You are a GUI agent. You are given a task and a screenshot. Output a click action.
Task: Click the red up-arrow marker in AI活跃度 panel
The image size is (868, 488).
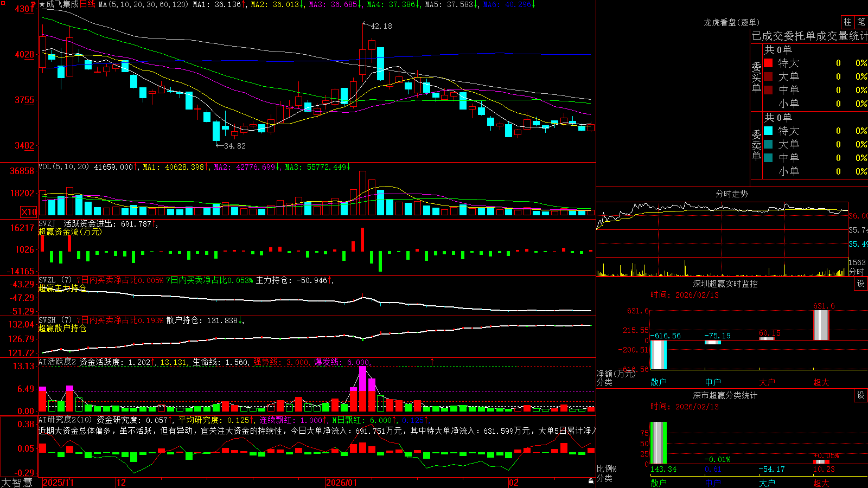pos(432,361)
